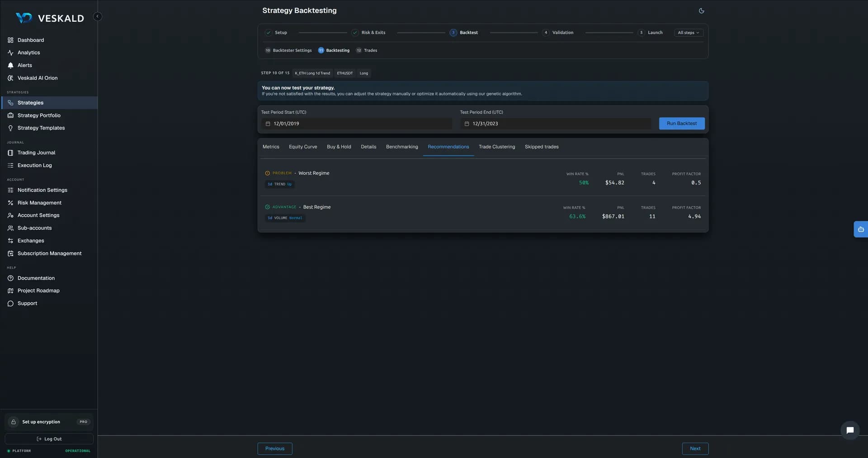Open the calendar icon for Test Period Start
This screenshot has width=868, height=458.
pos(268,124)
